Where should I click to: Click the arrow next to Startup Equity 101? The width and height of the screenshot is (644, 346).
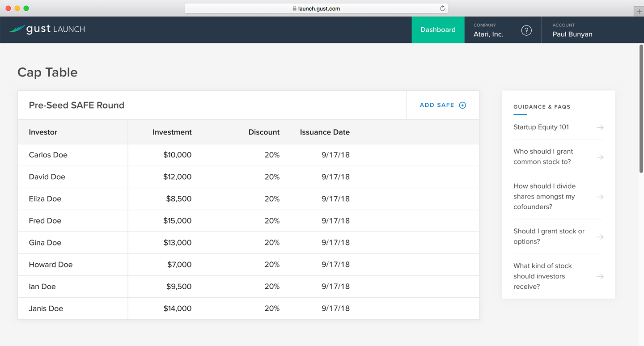(x=600, y=127)
